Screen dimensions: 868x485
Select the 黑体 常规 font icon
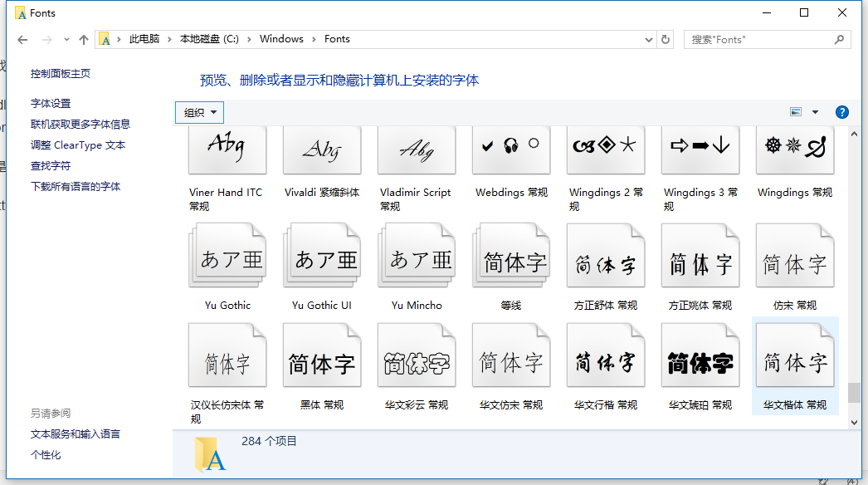(322, 355)
